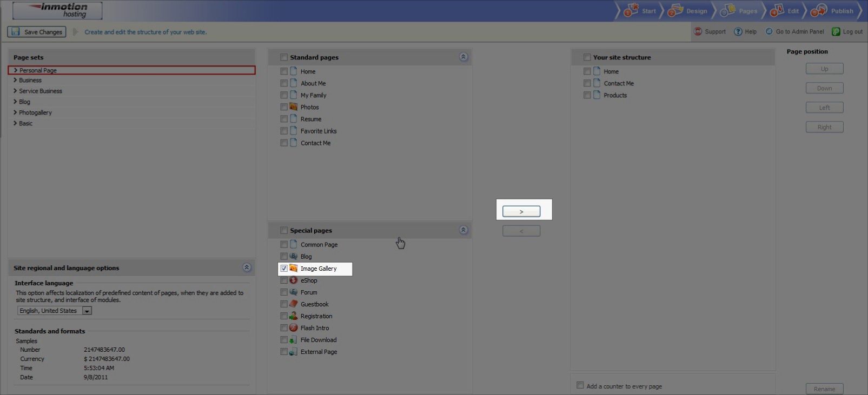
Task: Expand the Service Business page set
Action: click(x=15, y=91)
